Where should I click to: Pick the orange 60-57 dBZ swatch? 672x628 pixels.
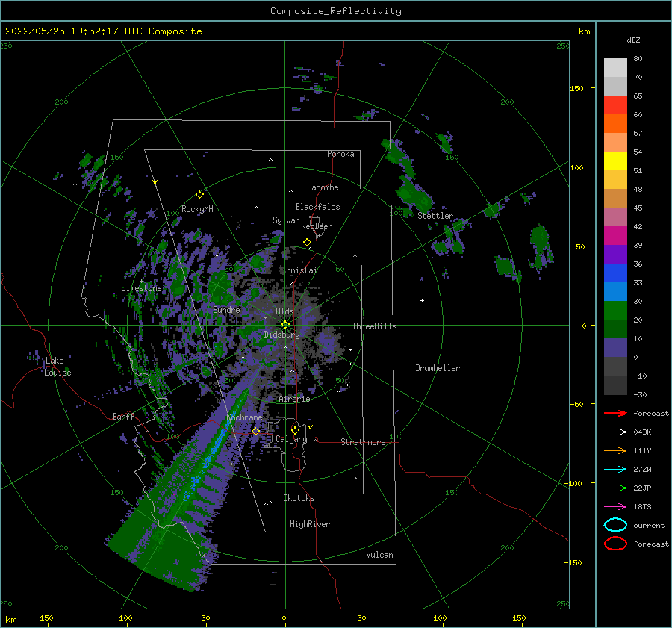pos(615,124)
